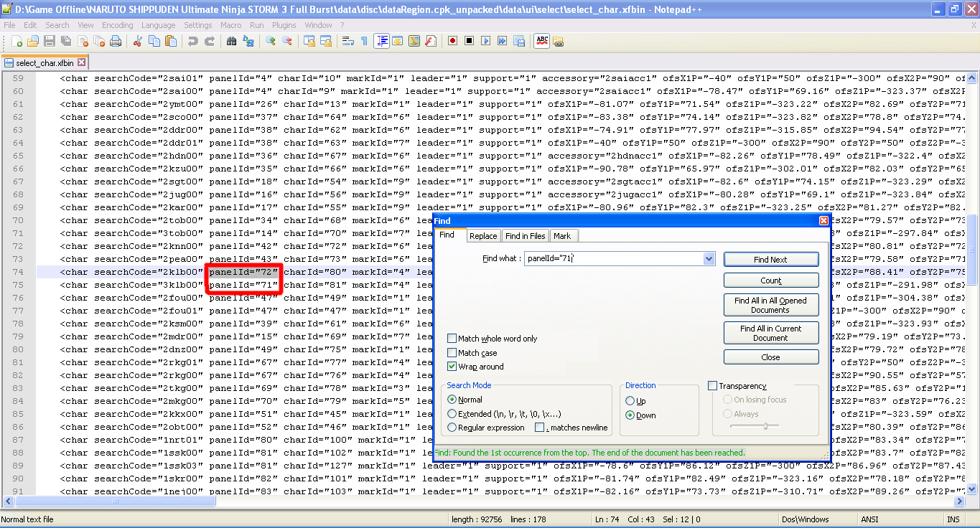The width and height of the screenshot is (980, 528).
Task: Click the Redo arrow toolbar icon
Action: [x=210, y=41]
